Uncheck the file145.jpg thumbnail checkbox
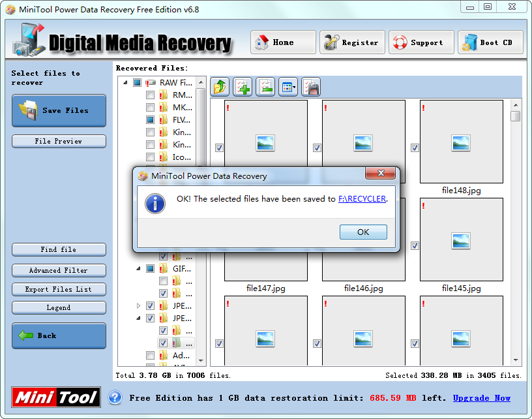Viewport: 532px width, 419px height. [x=415, y=245]
